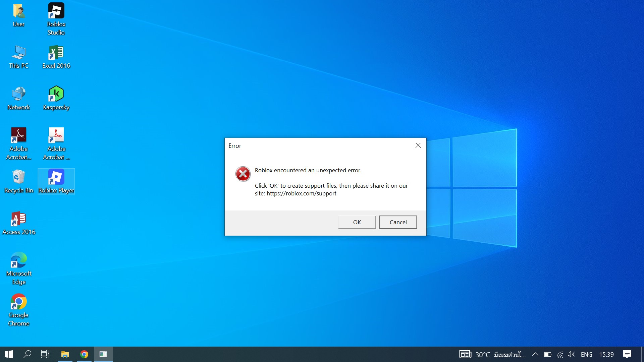Open the volume control in tray
Viewport: 644px width, 362px height.
coord(571,354)
